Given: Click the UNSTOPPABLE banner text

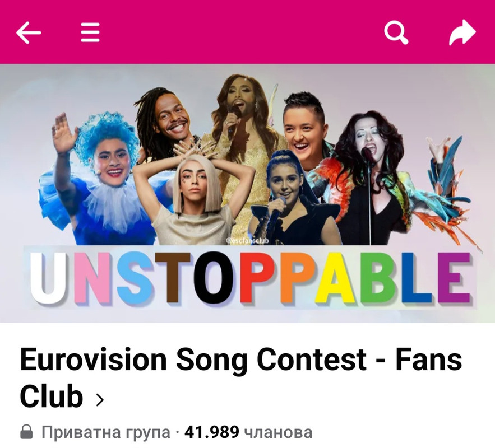Looking at the screenshot, I should [251, 278].
